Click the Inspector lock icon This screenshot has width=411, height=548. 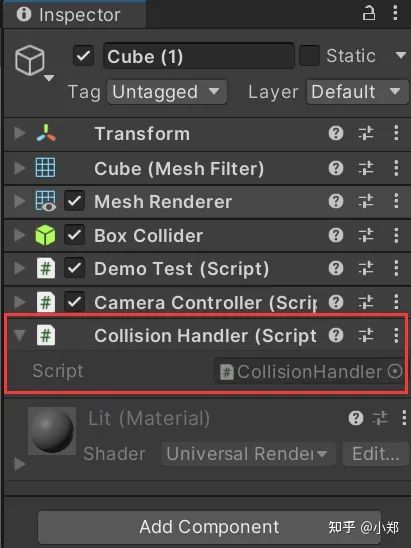(x=368, y=14)
